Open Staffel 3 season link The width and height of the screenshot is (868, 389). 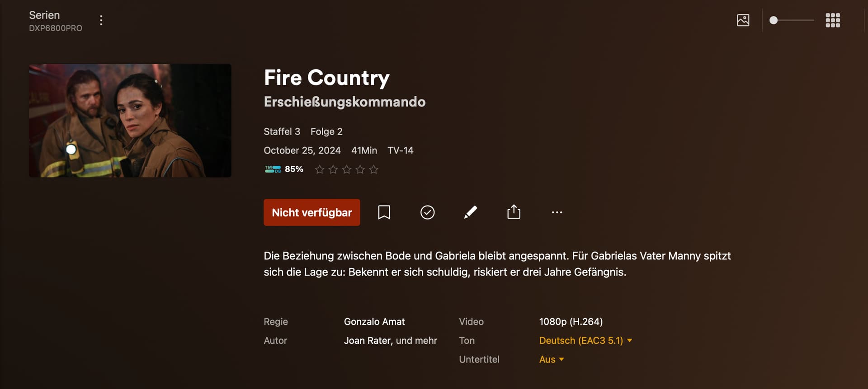click(x=282, y=131)
